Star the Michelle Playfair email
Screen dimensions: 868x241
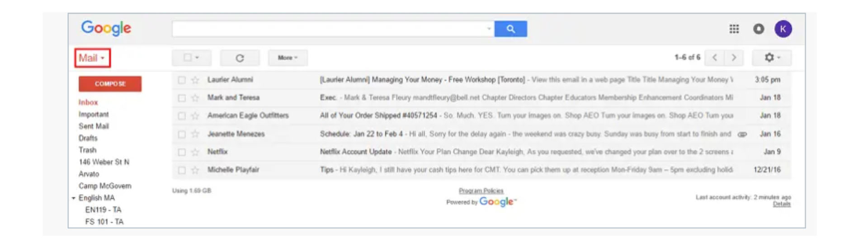click(x=195, y=170)
